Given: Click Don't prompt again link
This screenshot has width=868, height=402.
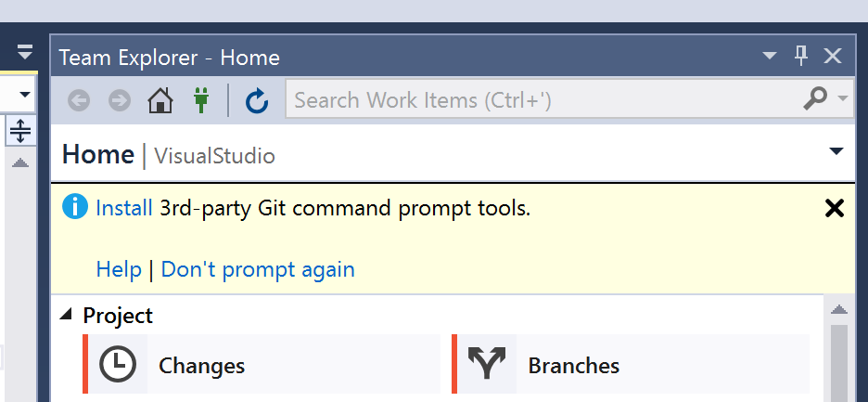Looking at the screenshot, I should (x=258, y=269).
